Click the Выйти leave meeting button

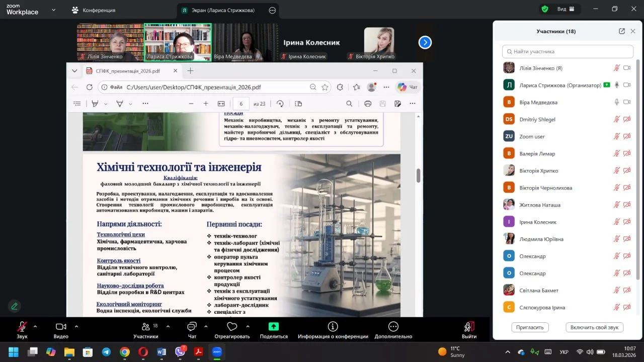click(x=469, y=330)
